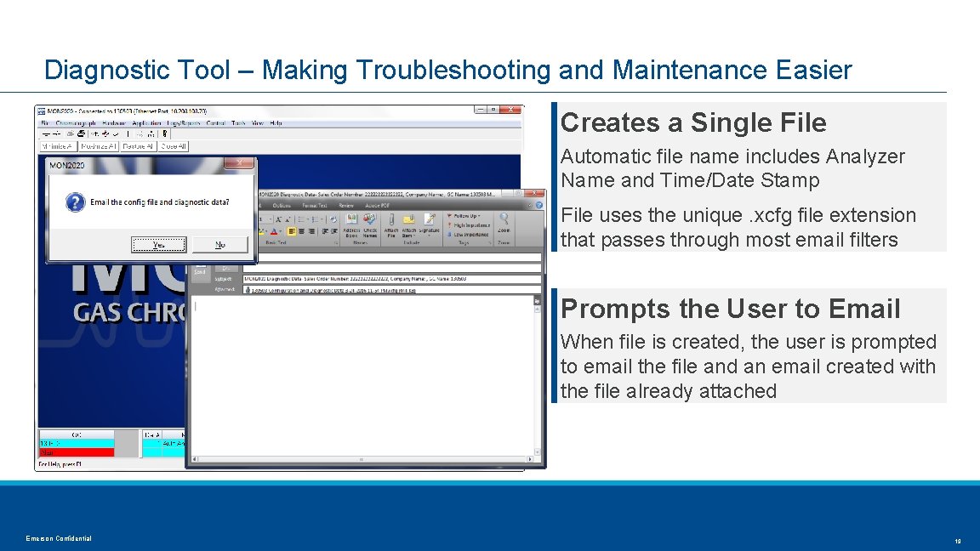Click the Grow Font icon
Image resolution: width=980 pixels, height=551 pixels.
point(278,220)
